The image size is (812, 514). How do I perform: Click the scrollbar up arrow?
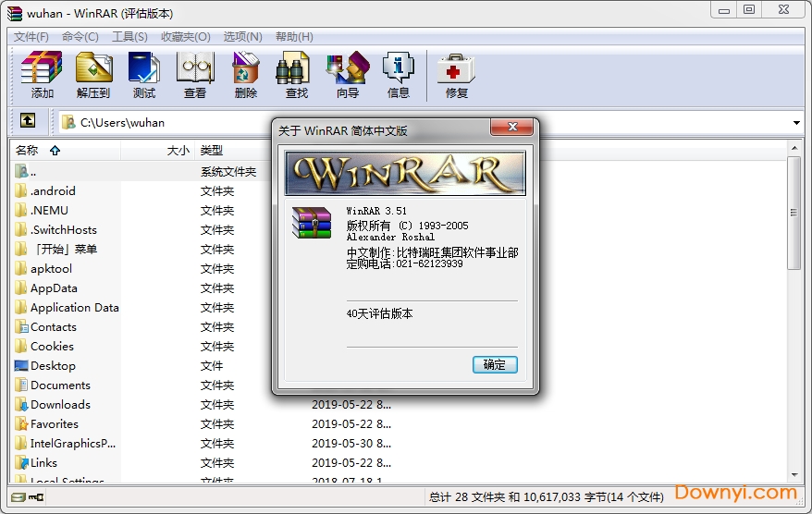coord(794,148)
